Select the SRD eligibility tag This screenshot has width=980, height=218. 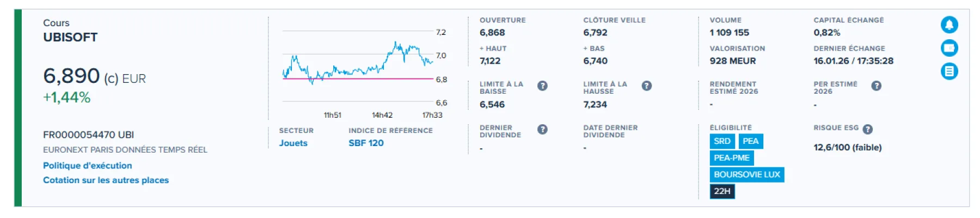[x=722, y=141]
